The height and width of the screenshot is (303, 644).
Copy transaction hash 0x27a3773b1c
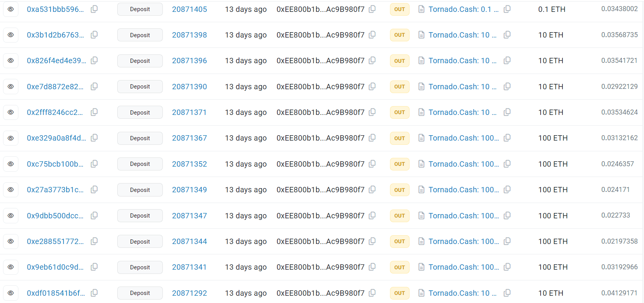pos(94,189)
